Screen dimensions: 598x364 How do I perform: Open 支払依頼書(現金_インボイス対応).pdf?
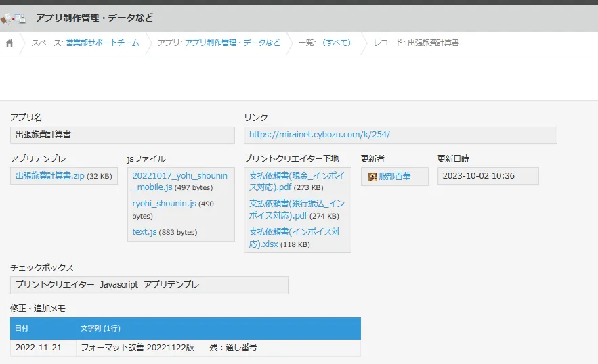pyautogui.click(x=297, y=181)
